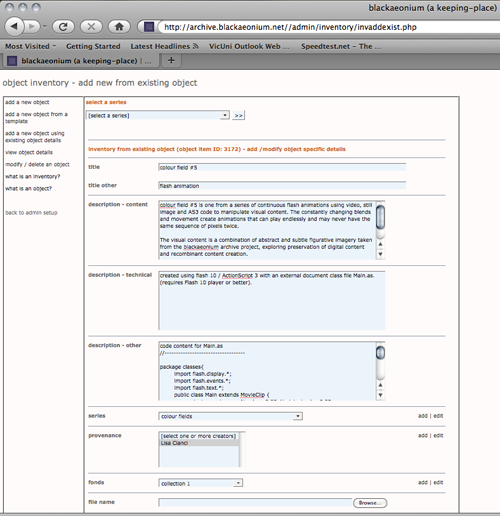This screenshot has height=516, width=500.
Task: Click the Latest Headlines RSS feed icon
Action: (x=196, y=46)
